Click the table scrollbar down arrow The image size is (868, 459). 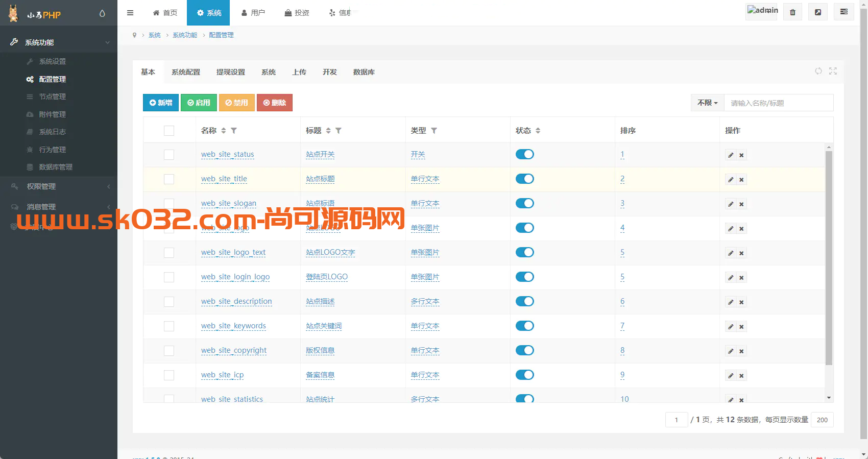(x=829, y=398)
